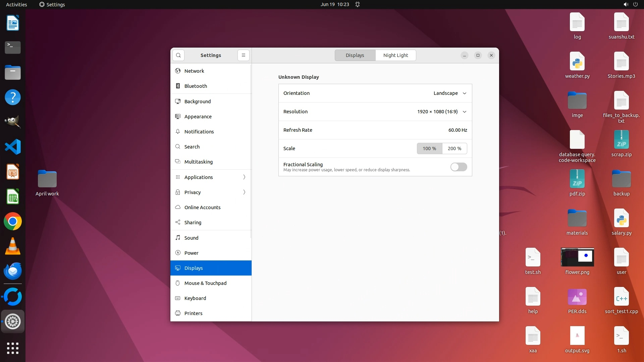Open Bluetooth settings in the sidebar

click(x=196, y=86)
